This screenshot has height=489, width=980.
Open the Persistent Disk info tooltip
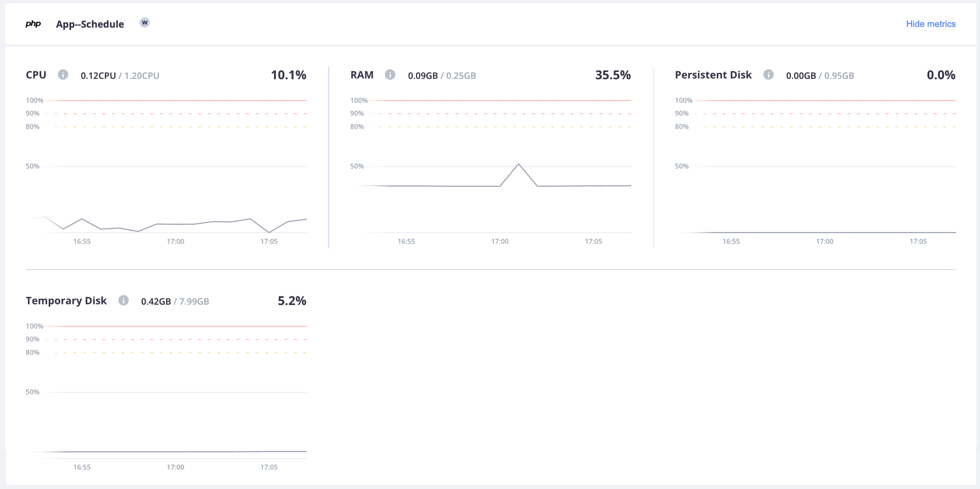(x=768, y=75)
